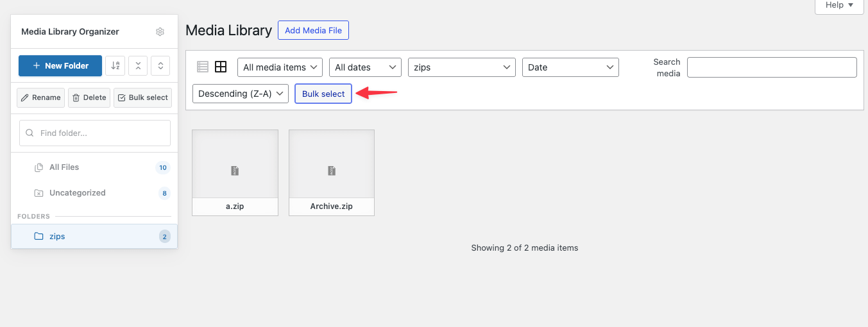Click the Media Library heading
This screenshot has width=868, height=327.
pos(229,30)
